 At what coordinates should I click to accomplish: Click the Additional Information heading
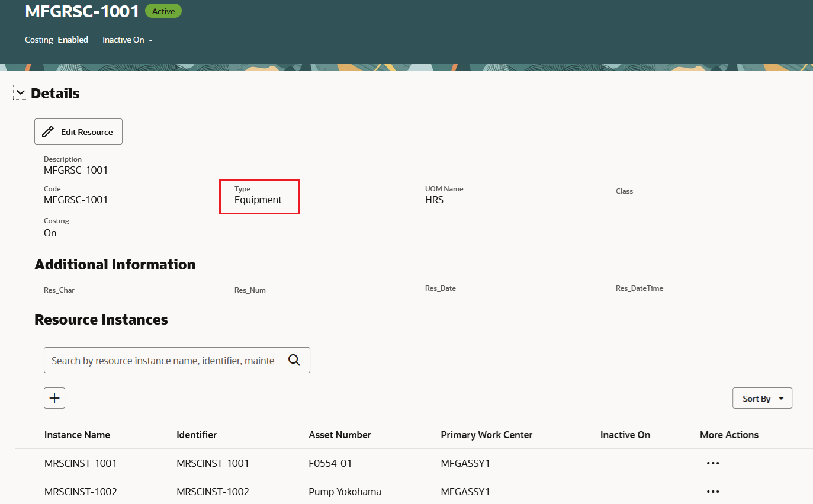tap(115, 265)
